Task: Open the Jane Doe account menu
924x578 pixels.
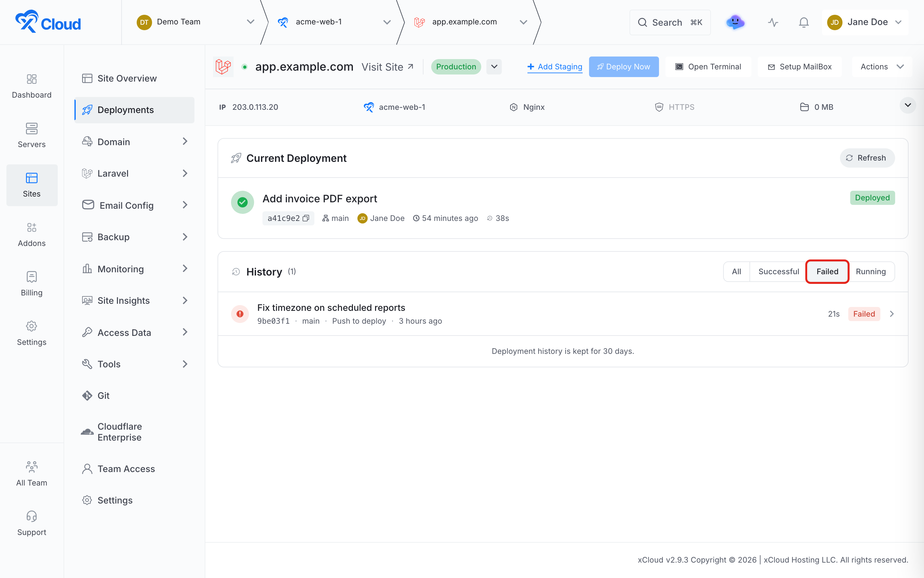Action: point(864,22)
